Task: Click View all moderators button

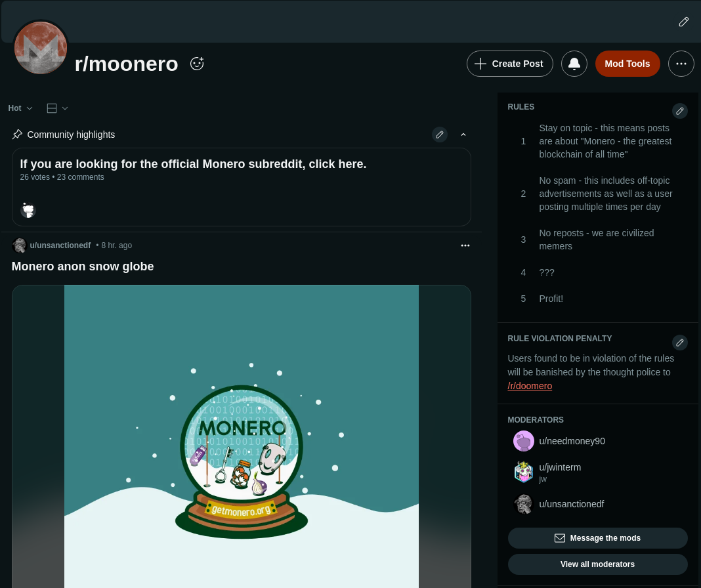Action: [x=597, y=564]
